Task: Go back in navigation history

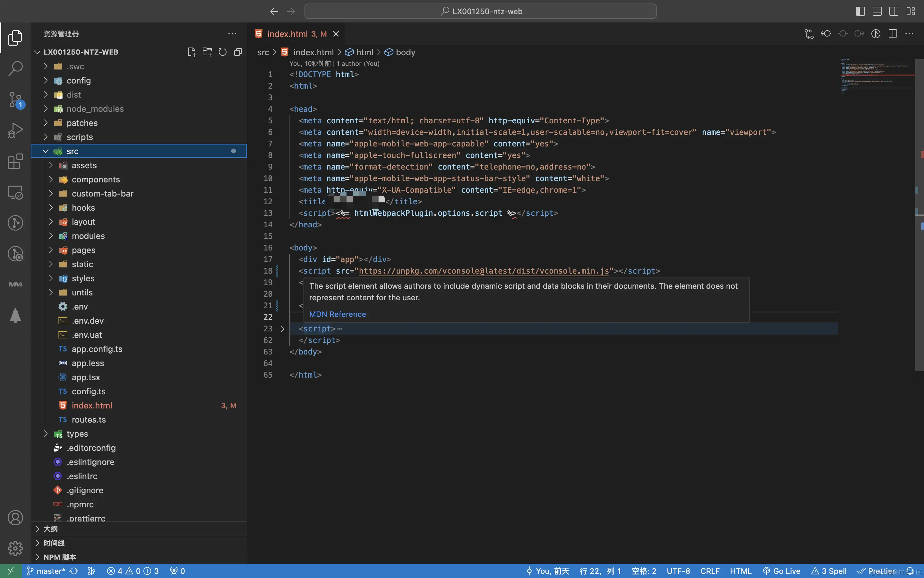Action: click(274, 12)
